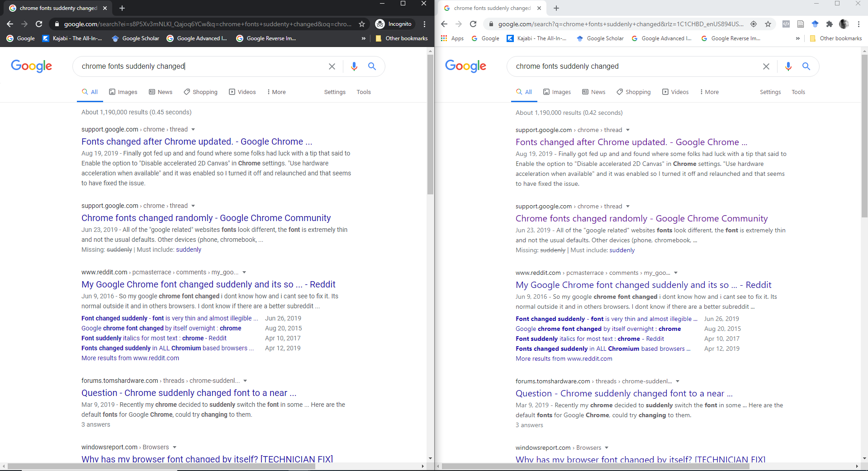Open the Other bookmarks folder in the right window
868x471 pixels.
click(x=836, y=38)
